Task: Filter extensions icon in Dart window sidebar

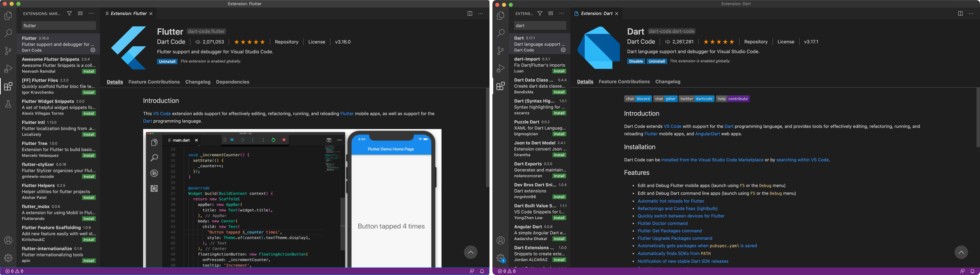Action: coord(540,13)
